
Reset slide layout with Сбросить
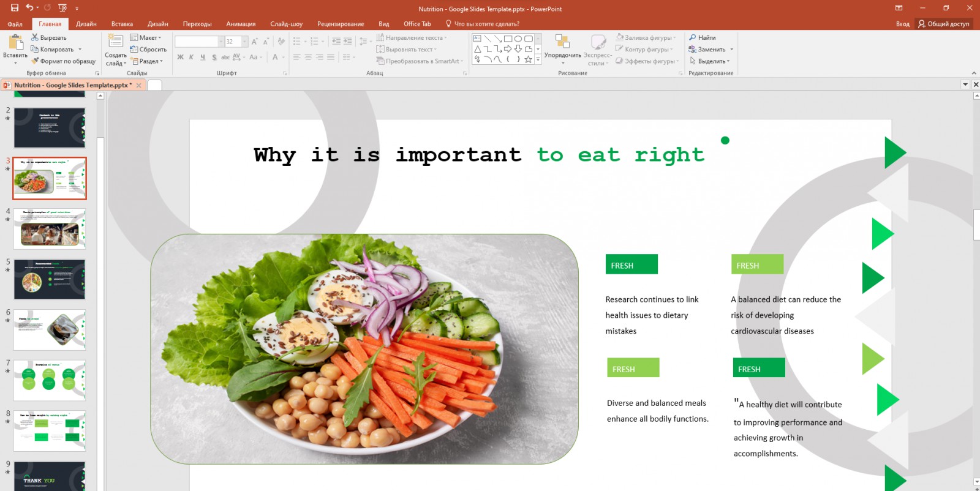(x=148, y=50)
